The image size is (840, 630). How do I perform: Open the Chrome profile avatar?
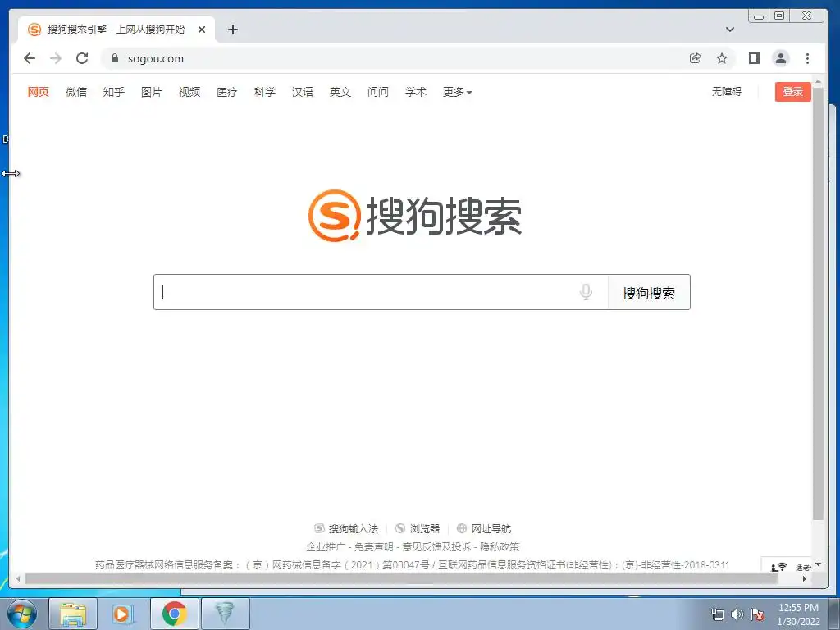(781, 58)
